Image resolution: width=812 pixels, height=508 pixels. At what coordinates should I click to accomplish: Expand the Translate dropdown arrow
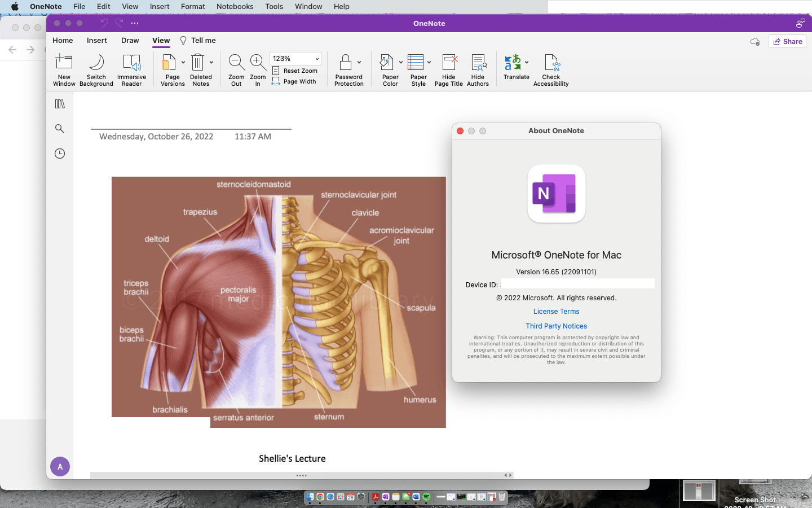(x=527, y=63)
